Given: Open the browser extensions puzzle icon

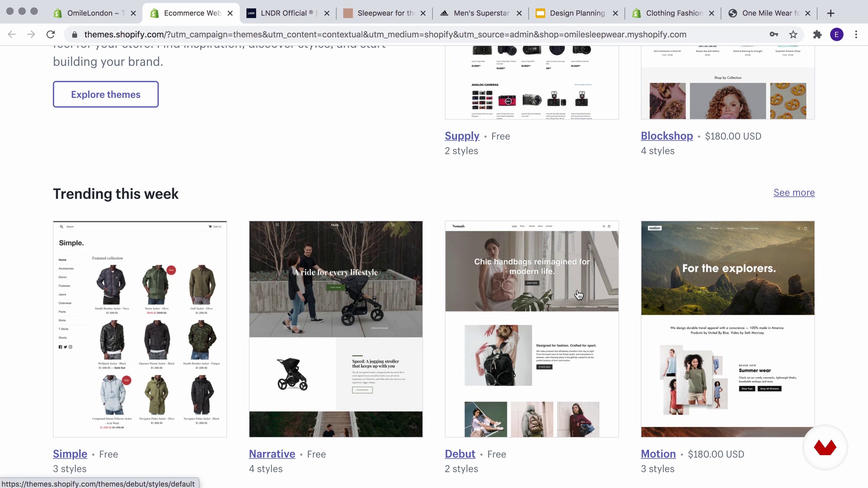Looking at the screenshot, I should coord(817,34).
